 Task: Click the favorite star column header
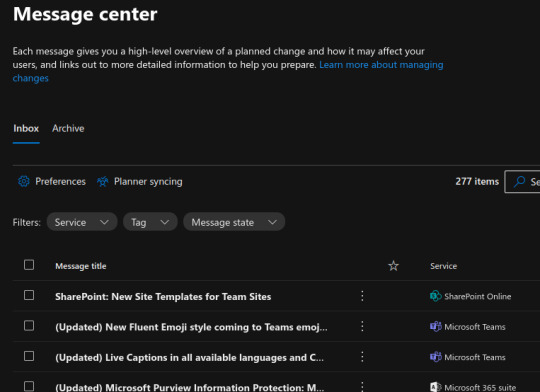(x=393, y=266)
